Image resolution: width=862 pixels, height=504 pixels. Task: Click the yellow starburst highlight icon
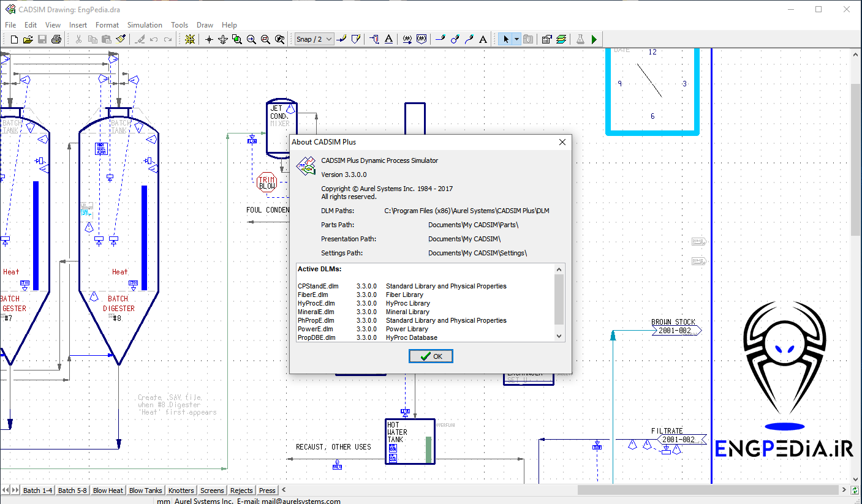click(190, 39)
